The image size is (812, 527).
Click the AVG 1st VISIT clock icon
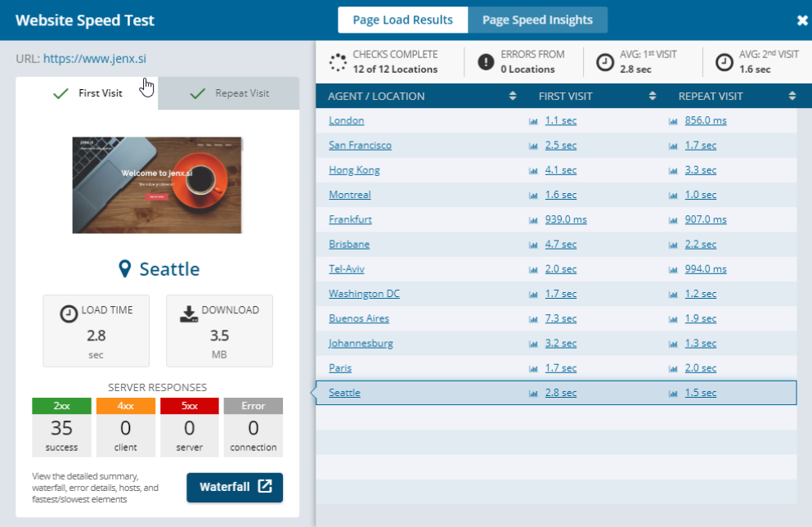(605, 62)
